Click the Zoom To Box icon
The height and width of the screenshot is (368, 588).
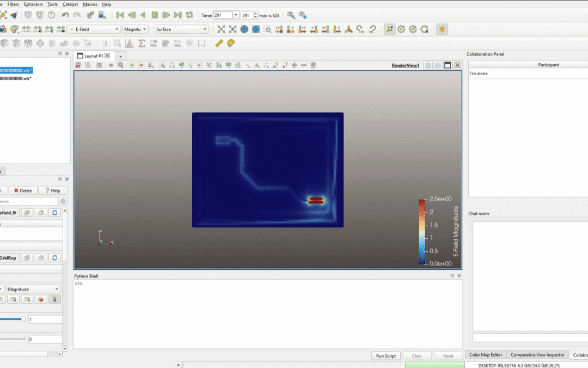(267, 29)
